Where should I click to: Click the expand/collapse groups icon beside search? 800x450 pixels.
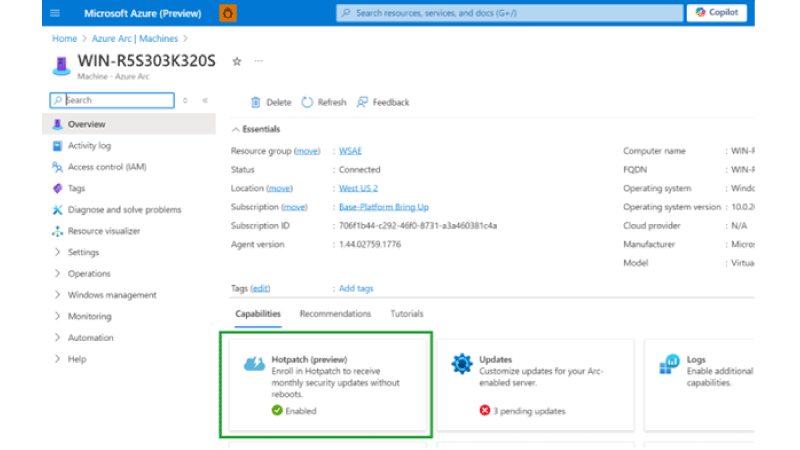click(x=185, y=101)
